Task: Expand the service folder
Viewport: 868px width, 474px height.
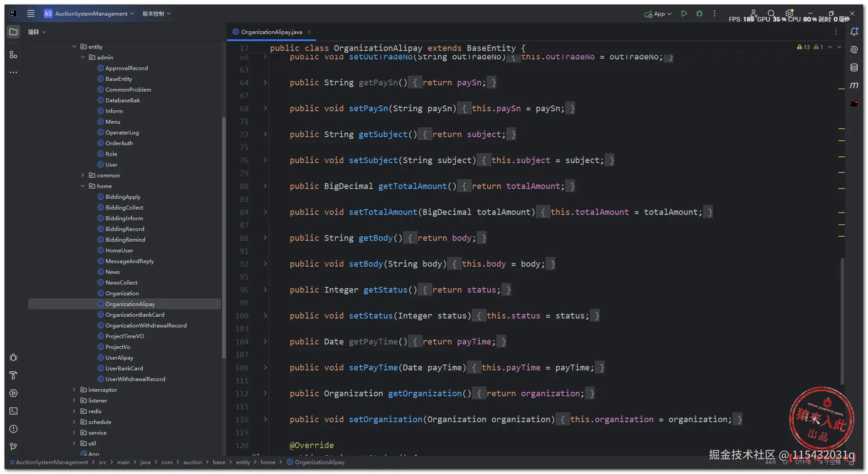Action: click(x=74, y=432)
